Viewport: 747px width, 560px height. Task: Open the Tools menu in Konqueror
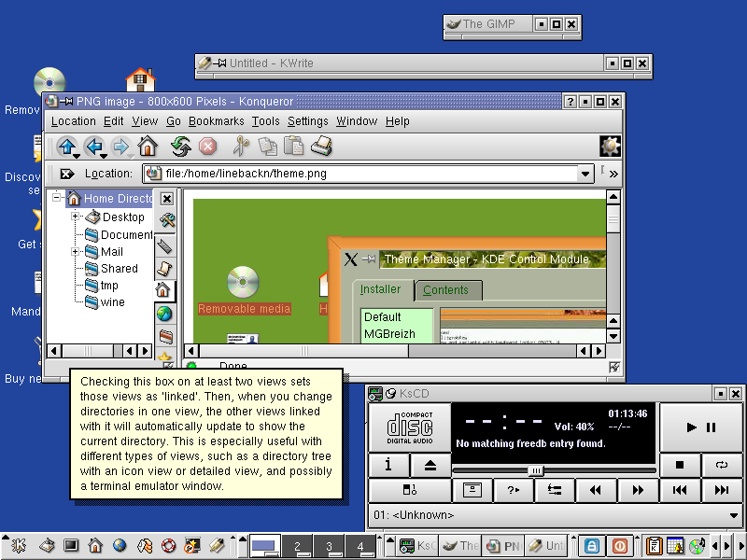265,121
